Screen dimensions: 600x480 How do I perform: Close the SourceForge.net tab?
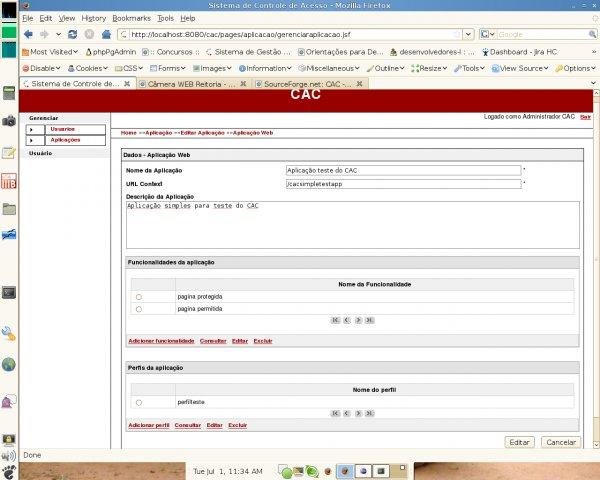(360, 83)
